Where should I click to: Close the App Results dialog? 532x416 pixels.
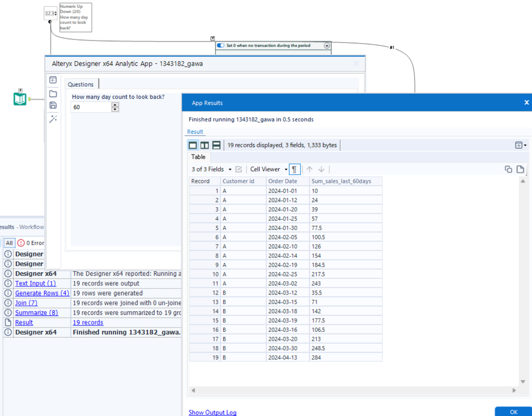[526, 102]
